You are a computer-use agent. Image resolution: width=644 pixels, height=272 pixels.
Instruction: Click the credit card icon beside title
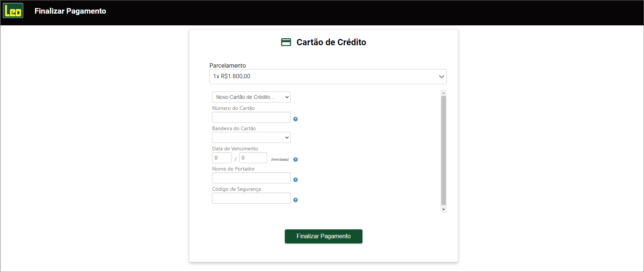click(x=286, y=42)
